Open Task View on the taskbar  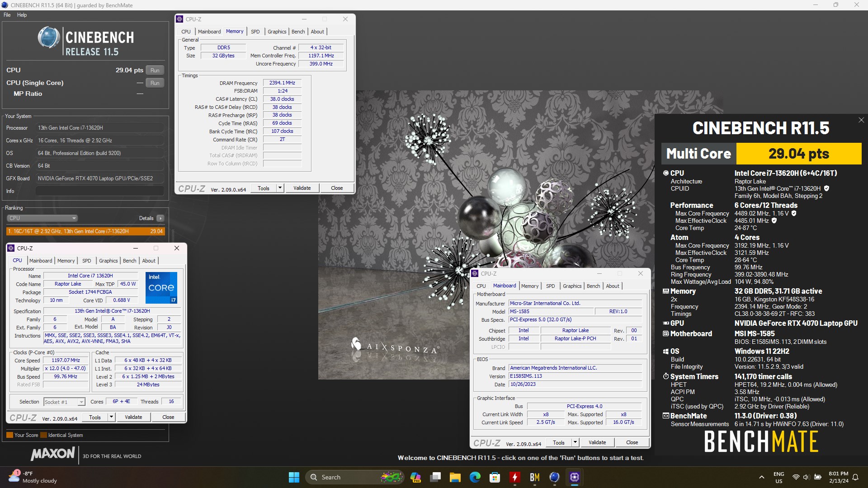click(435, 477)
